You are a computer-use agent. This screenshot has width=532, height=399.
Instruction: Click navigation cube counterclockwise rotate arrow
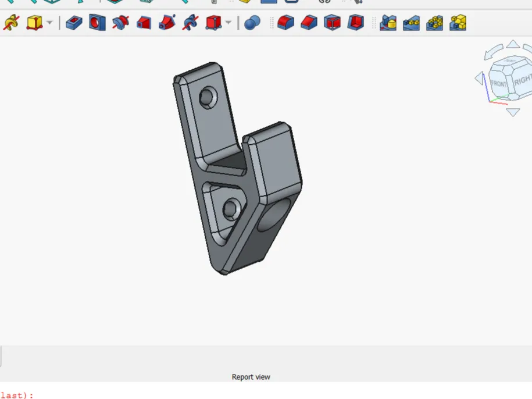pyautogui.click(x=492, y=52)
